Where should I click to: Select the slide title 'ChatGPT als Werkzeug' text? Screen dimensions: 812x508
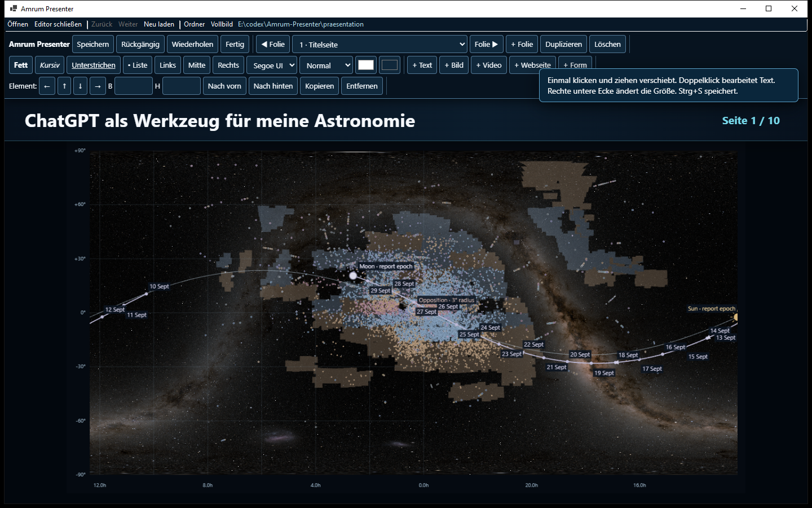220,121
